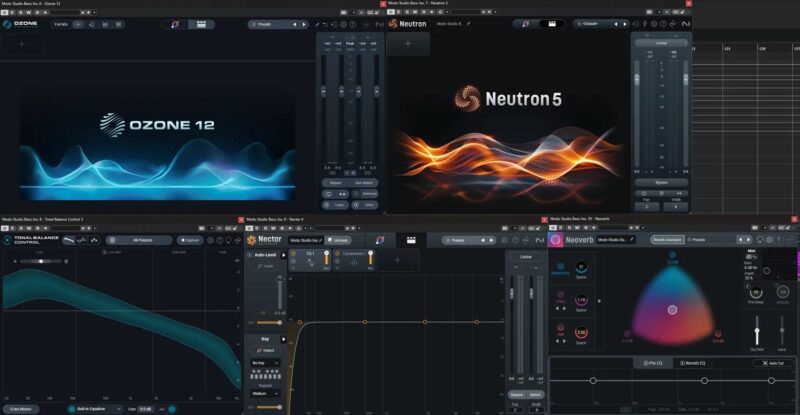This screenshot has height=415, width=800.
Task: Click Reverb Assistant button in Neoverb
Action: pyautogui.click(x=667, y=239)
